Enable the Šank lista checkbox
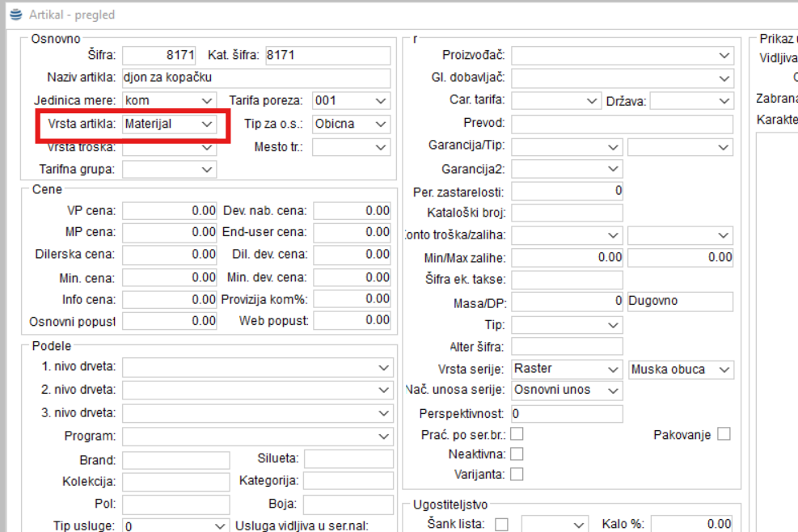Screen dimensions: 798x532 (x=501, y=524)
